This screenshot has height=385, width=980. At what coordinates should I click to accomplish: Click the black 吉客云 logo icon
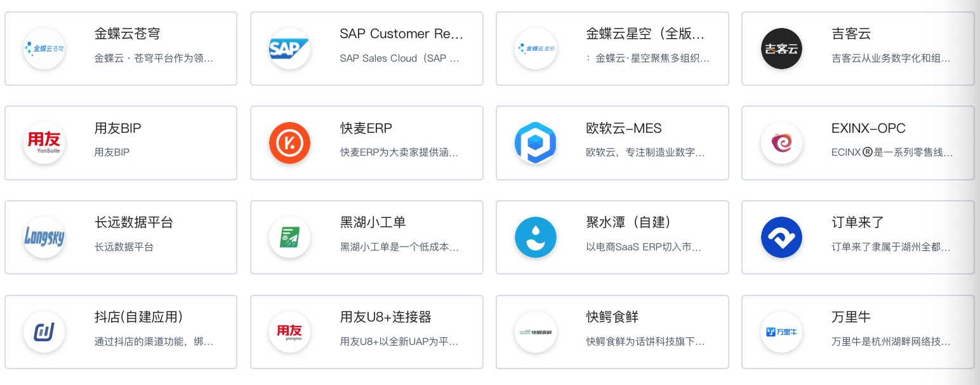781,48
